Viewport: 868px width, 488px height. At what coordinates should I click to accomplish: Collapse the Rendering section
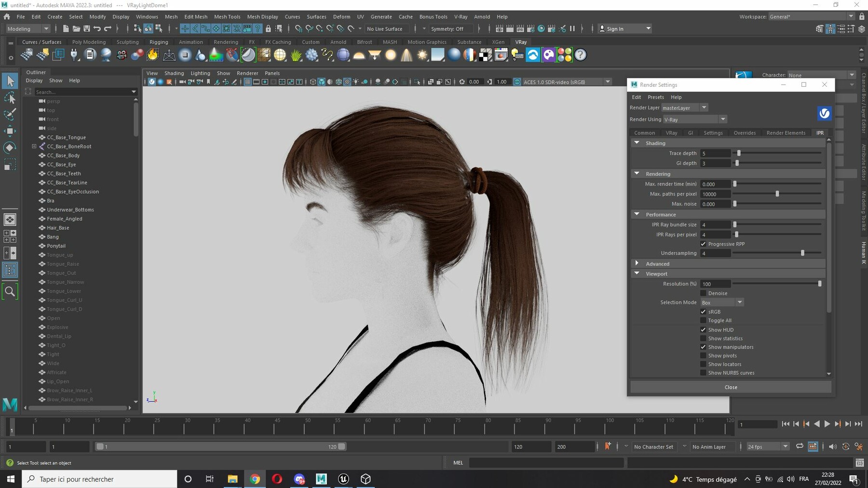click(x=637, y=173)
